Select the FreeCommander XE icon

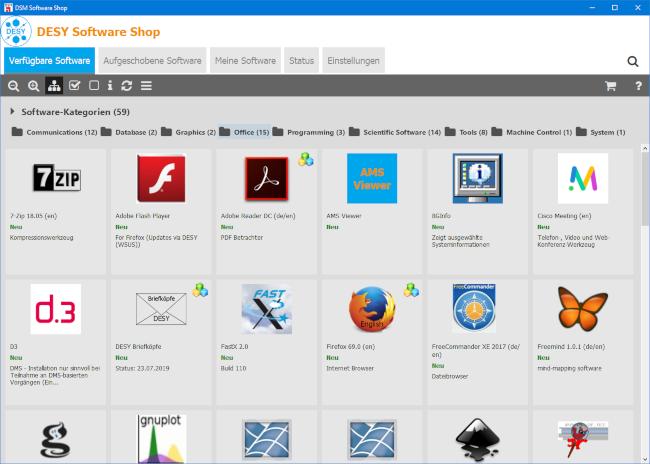pyautogui.click(x=474, y=309)
